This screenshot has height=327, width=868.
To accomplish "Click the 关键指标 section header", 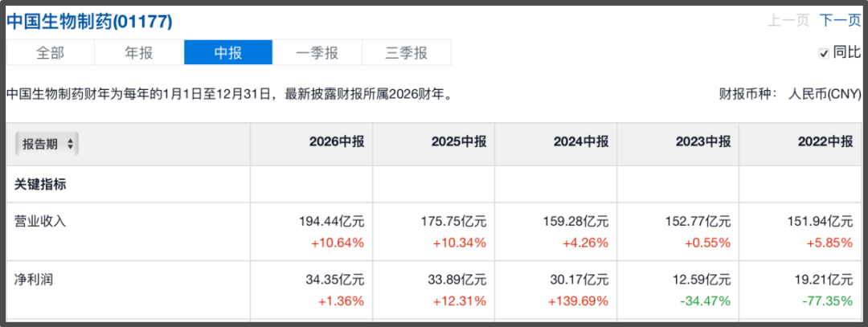I will click(40, 185).
